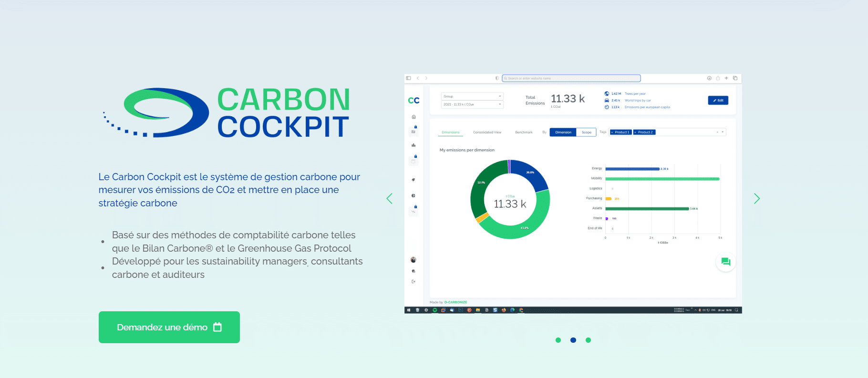Click the My emissions per dimension heading
868x378 pixels.
click(467, 150)
